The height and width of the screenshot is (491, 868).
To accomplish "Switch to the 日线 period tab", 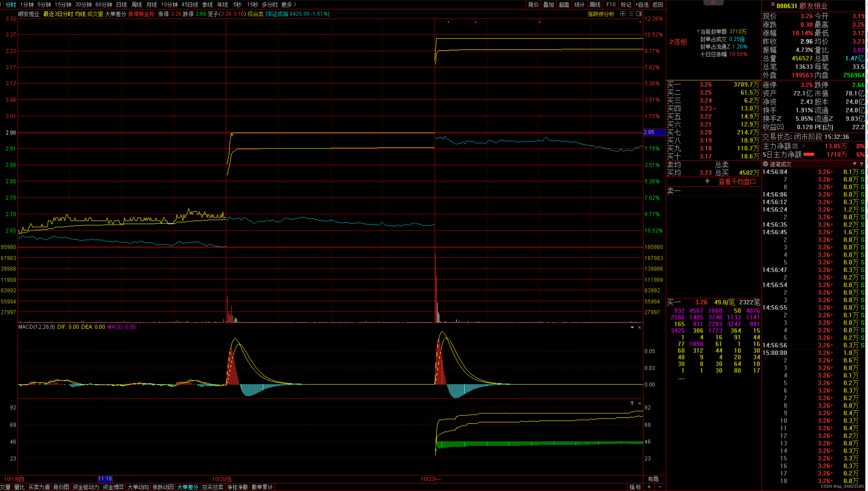I will [x=121, y=5].
